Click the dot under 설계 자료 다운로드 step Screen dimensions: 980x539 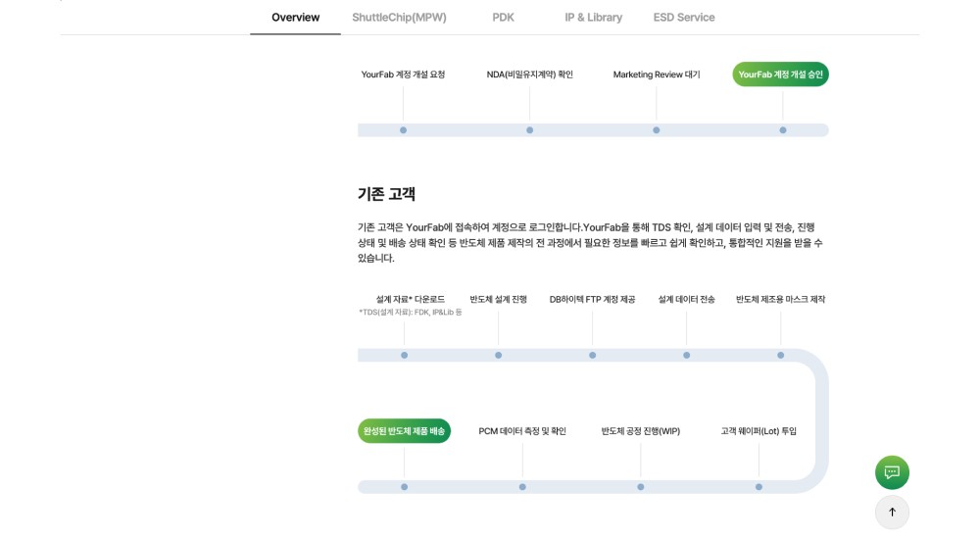[x=405, y=355]
